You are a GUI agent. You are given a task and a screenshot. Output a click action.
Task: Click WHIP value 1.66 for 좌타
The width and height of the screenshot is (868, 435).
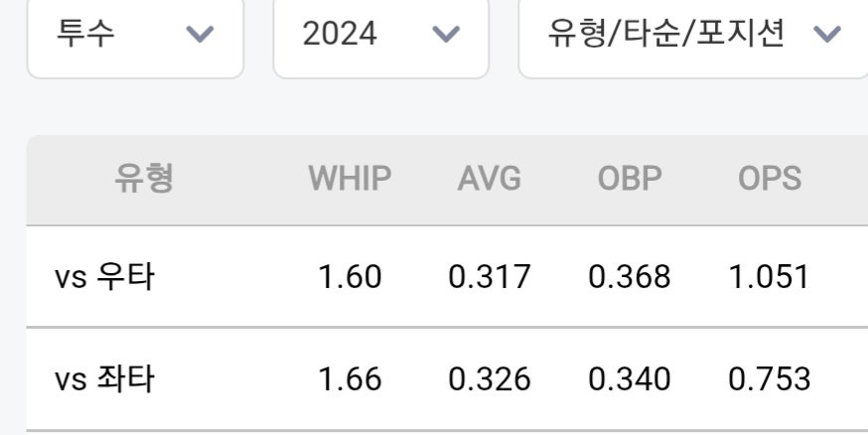tap(350, 379)
